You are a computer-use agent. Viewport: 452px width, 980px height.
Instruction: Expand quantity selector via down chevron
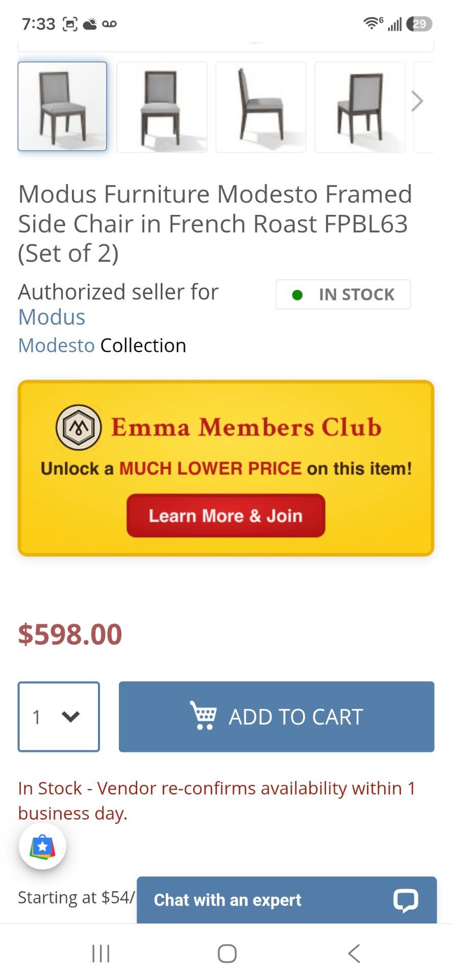point(70,717)
